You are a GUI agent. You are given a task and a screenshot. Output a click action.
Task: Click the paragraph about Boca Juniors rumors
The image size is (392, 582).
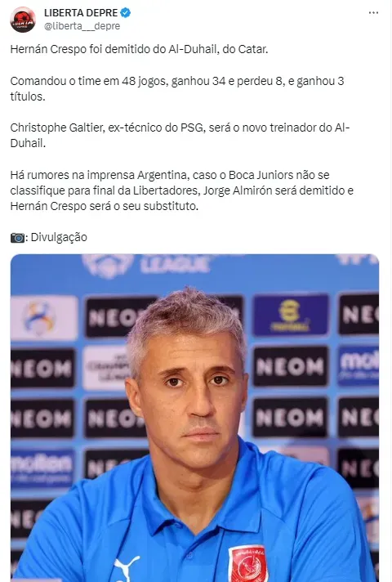[182, 190]
